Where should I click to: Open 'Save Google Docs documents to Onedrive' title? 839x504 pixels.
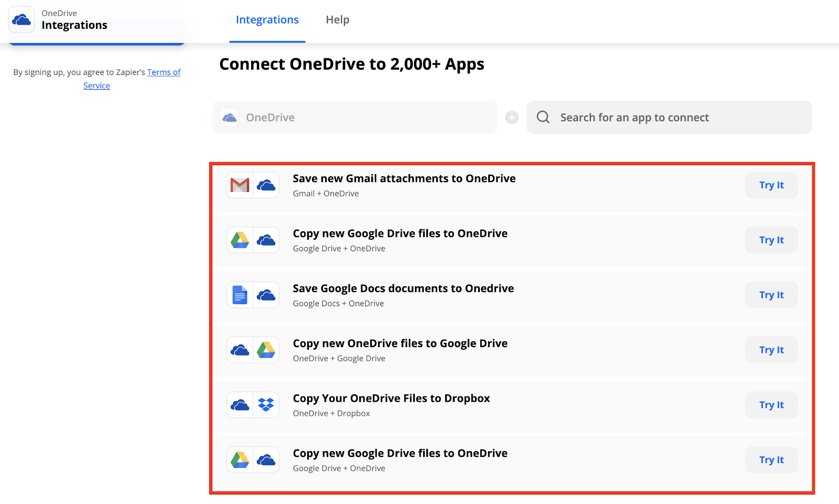pos(403,288)
